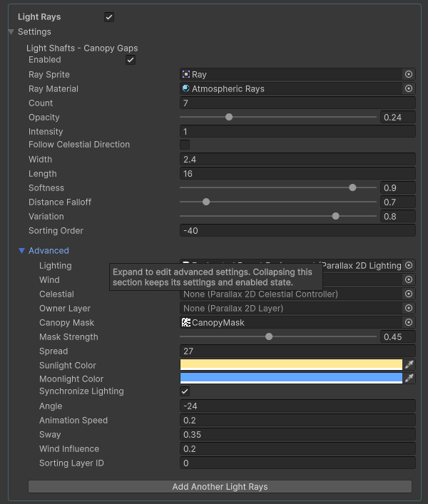Click Add Another Light Rays button
The image size is (428, 504).
click(x=220, y=487)
